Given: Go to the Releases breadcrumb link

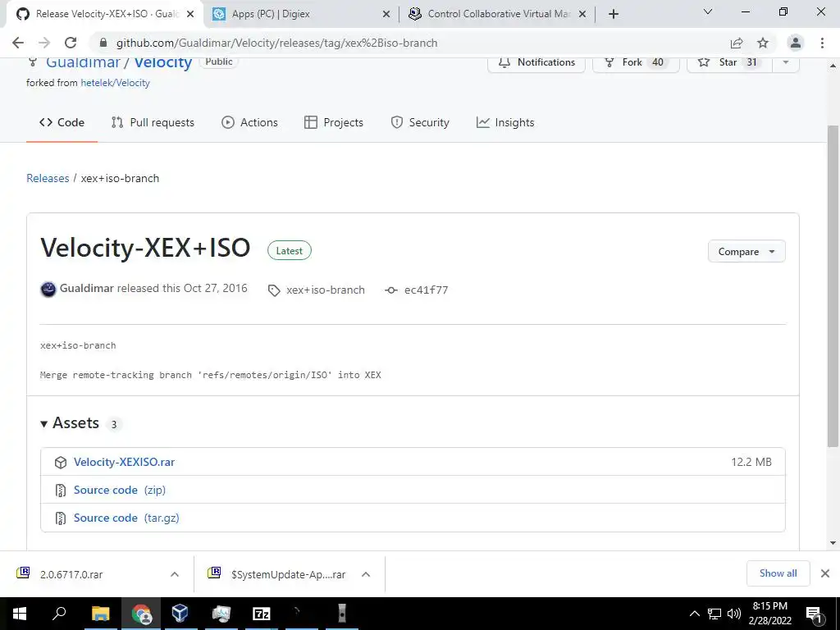Looking at the screenshot, I should (x=48, y=178).
